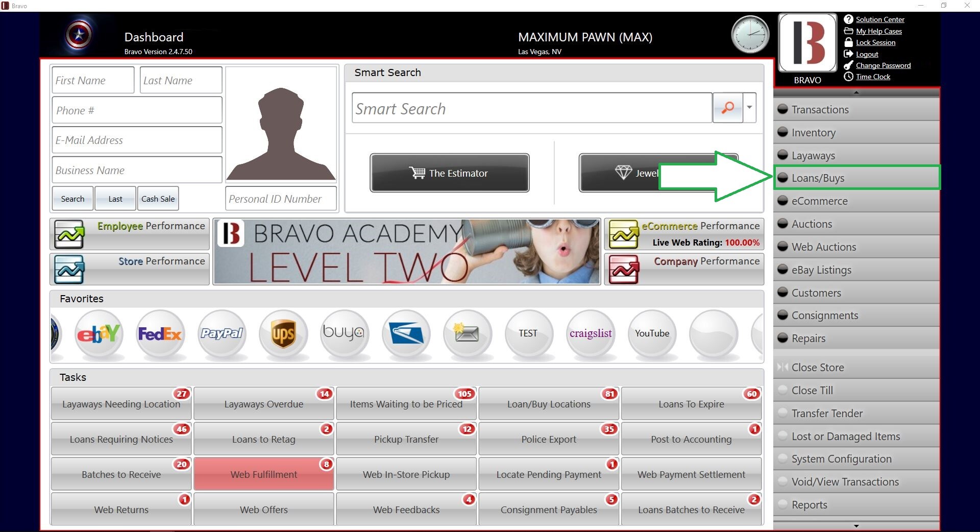Open Employee Performance chart icon
980x532 pixels.
coord(69,234)
